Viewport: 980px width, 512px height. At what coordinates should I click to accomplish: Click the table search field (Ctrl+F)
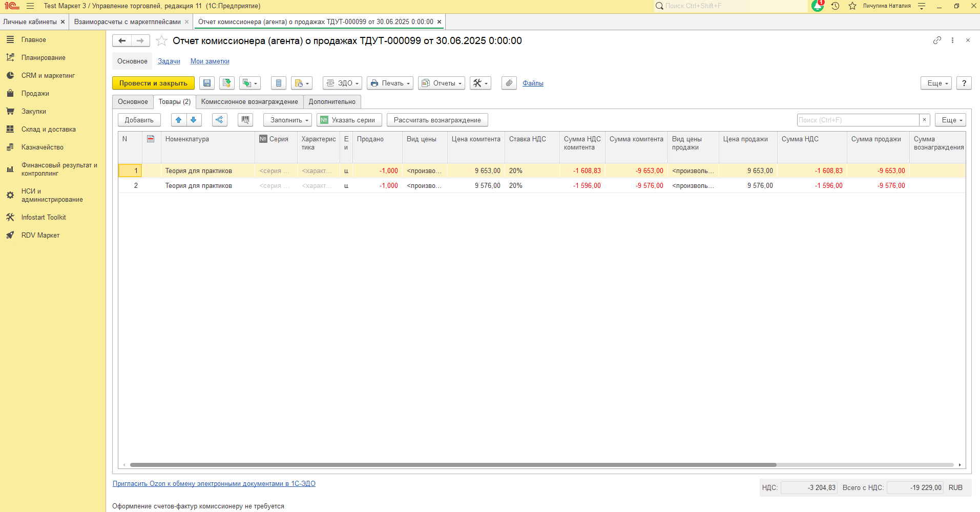858,120
